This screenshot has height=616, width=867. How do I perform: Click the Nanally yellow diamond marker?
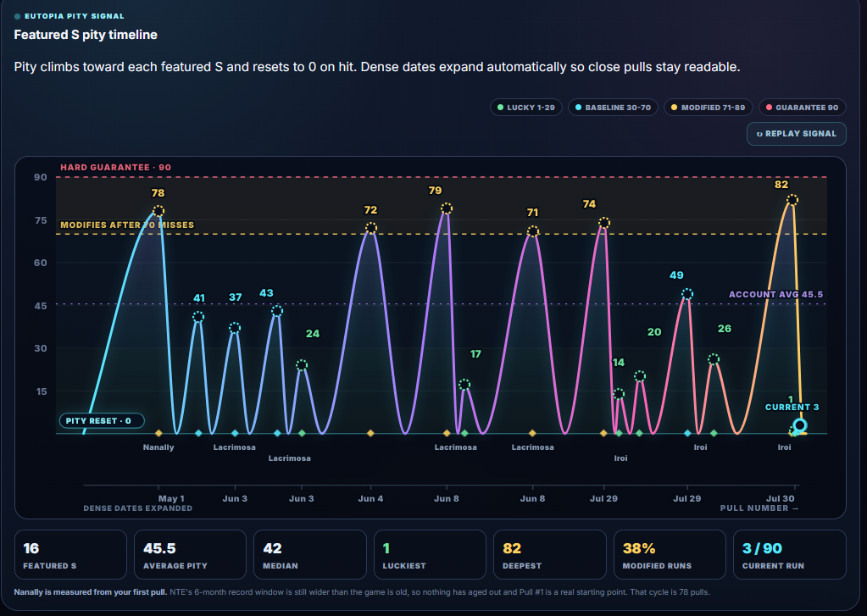tap(158, 433)
